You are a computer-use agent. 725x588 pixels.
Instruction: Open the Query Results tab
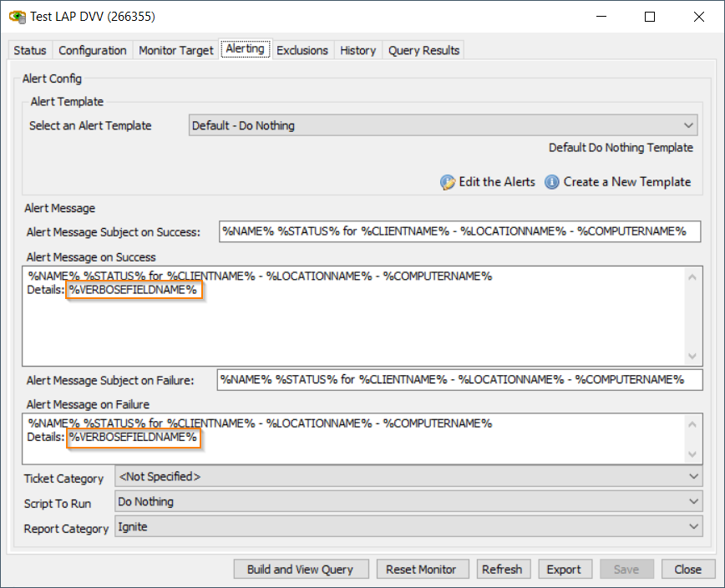[423, 50]
